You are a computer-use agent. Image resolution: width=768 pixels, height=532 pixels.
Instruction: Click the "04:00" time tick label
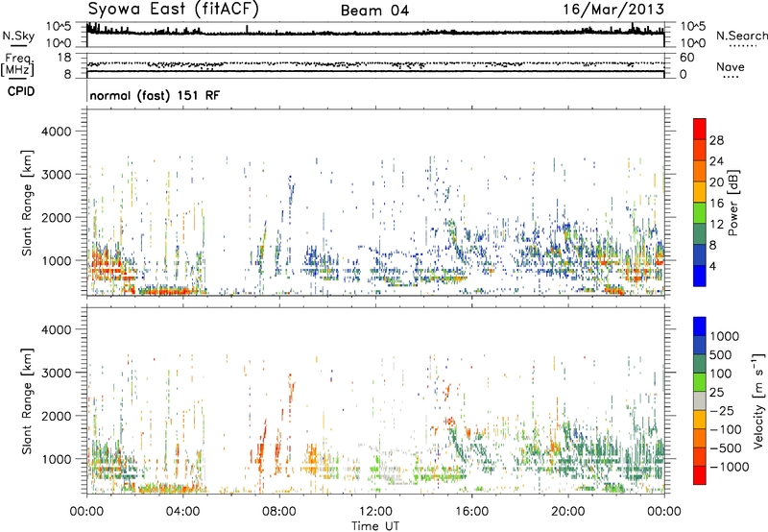[x=182, y=512]
